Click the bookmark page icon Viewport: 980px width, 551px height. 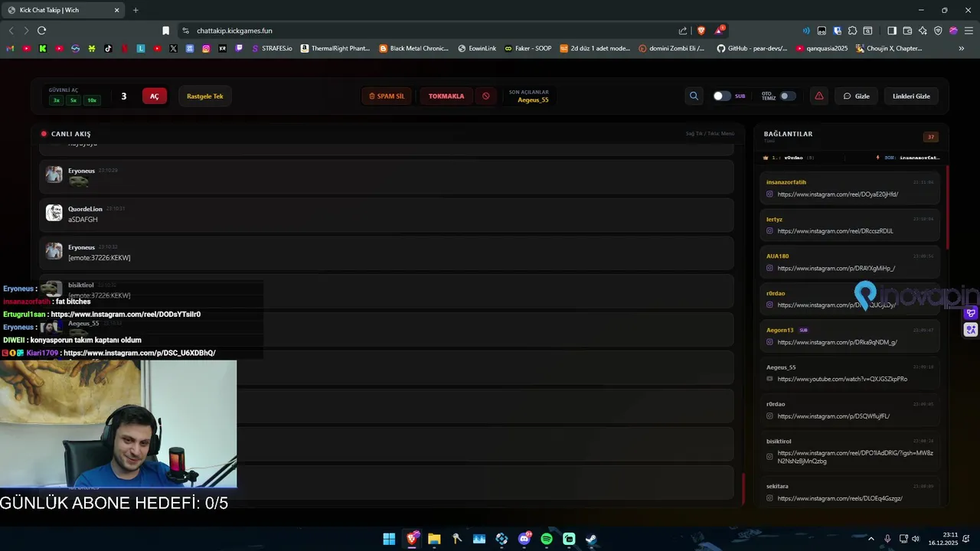tap(165, 31)
